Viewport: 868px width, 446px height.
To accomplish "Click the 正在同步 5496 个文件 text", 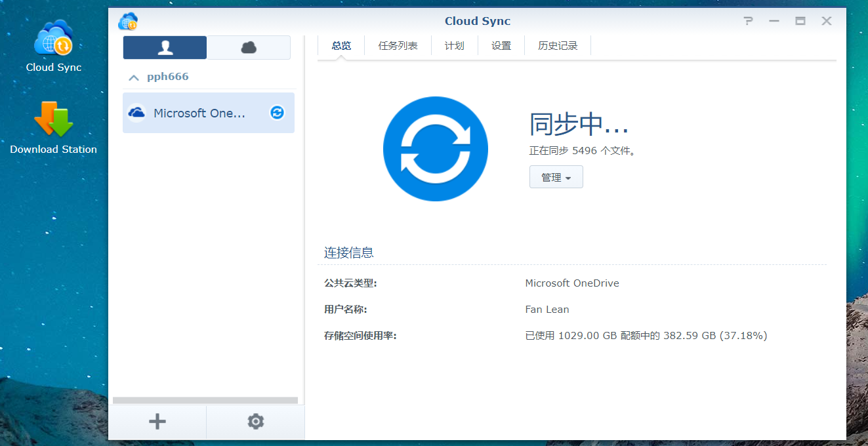I will pyautogui.click(x=583, y=151).
